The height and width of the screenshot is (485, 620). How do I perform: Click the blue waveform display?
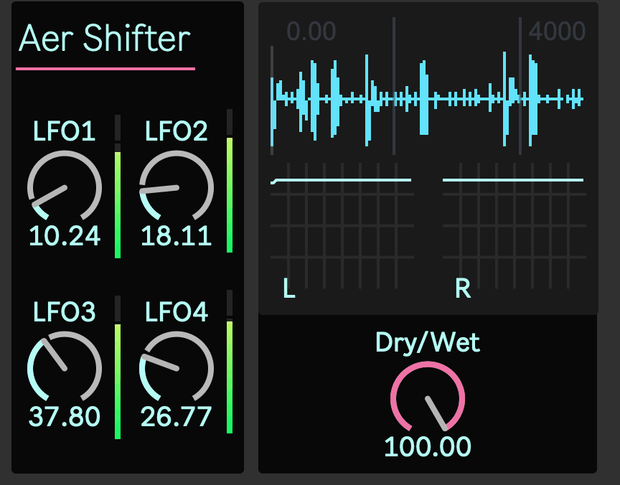tap(427, 100)
